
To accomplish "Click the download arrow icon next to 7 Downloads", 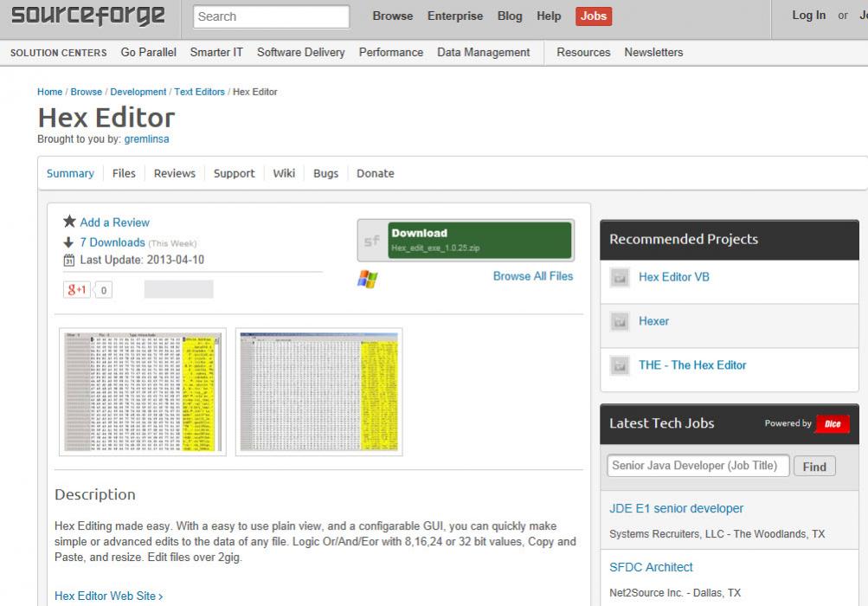I will (68, 242).
